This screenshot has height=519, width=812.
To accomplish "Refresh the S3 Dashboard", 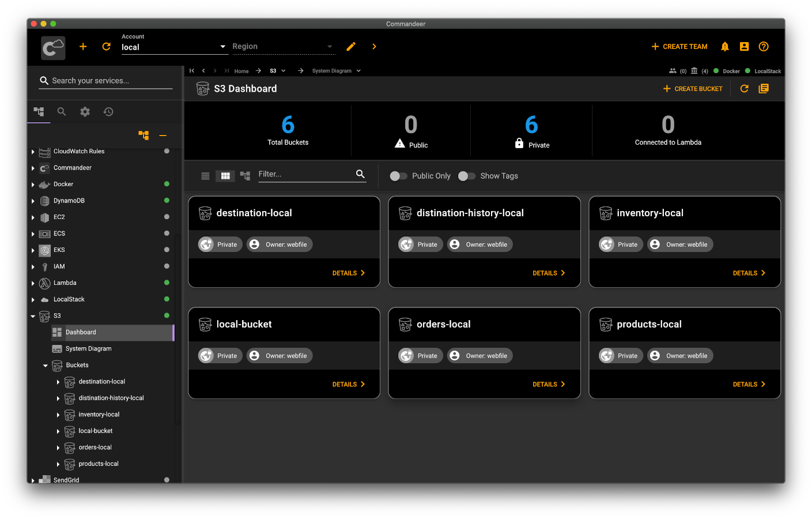I will [x=744, y=89].
